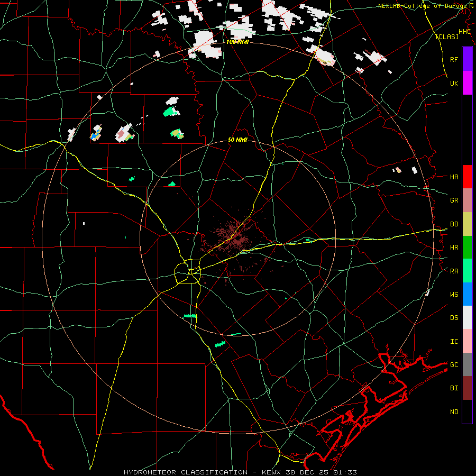Viewport: 476px width, 476px height.
Task: Select the 'BI' legend label
Action: coord(454,388)
